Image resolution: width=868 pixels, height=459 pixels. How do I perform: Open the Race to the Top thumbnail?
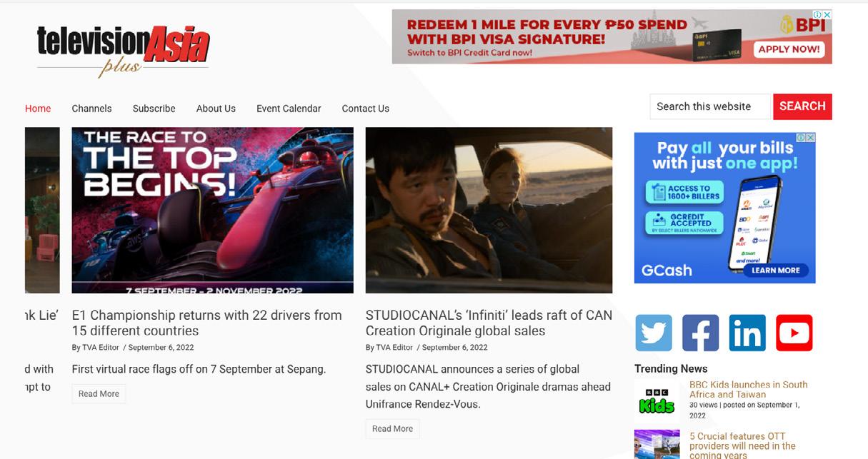point(212,210)
